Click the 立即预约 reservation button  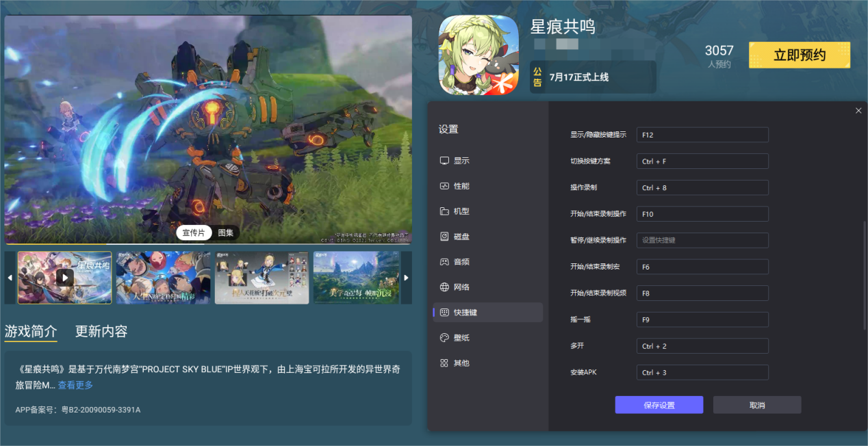tap(798, 55)
